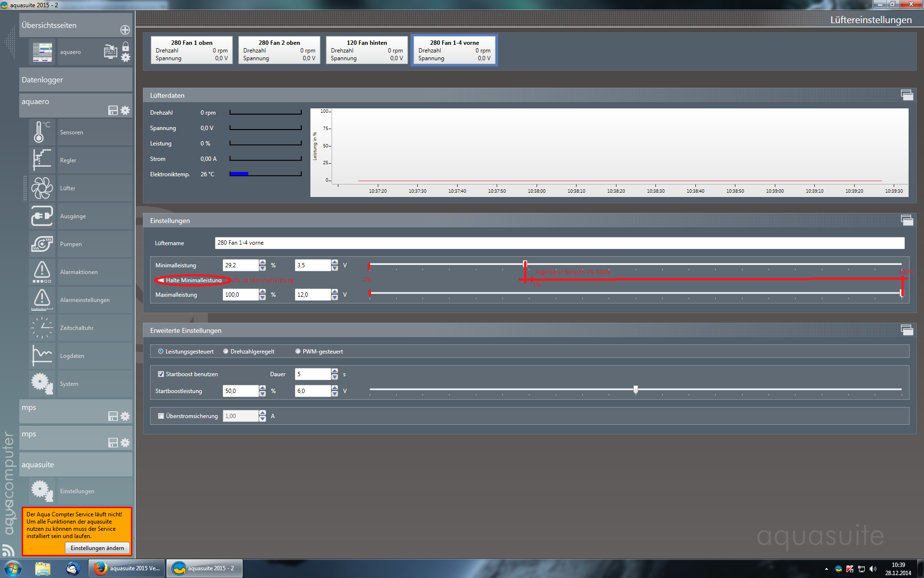This screenshot has width=924, height=578.
Task: Open the Logdaten chart icon
Action: click(x=41, y=355)
